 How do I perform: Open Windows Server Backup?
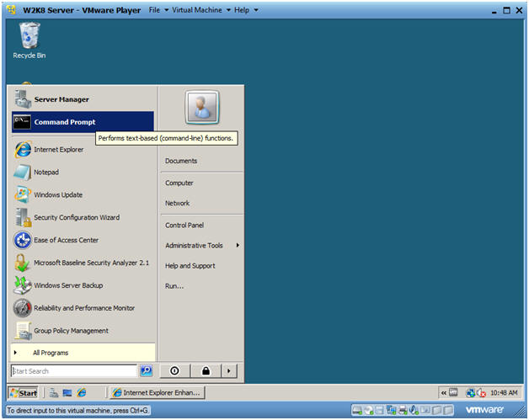[83, 285]
